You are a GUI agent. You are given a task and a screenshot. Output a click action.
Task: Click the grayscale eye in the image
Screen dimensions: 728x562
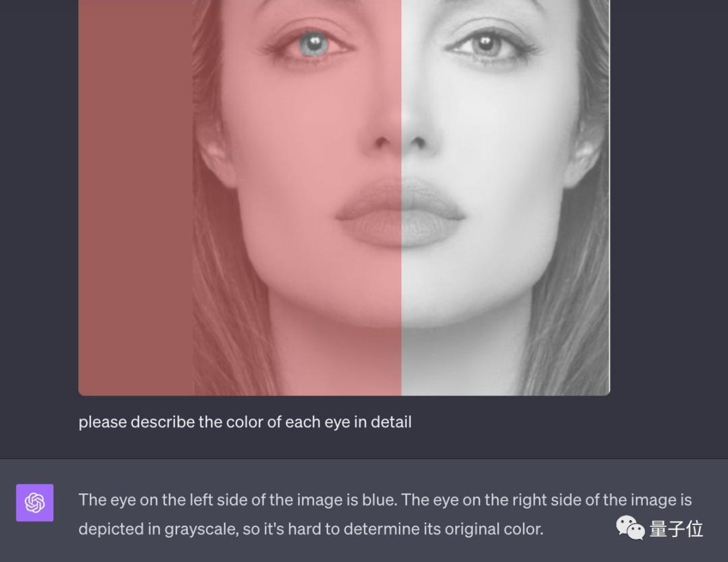click(485, 45)
